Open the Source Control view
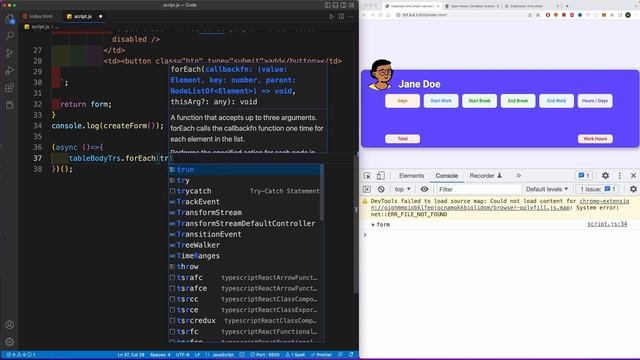Viewport: 640px width, 360px height. [9, 53]
